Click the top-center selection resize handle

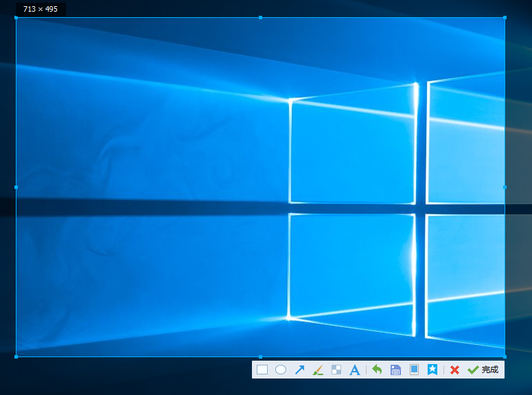pos(260,17)
